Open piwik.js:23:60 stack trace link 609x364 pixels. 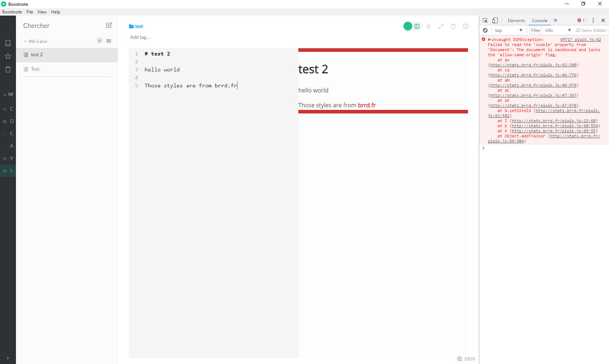tap(554, 121)
